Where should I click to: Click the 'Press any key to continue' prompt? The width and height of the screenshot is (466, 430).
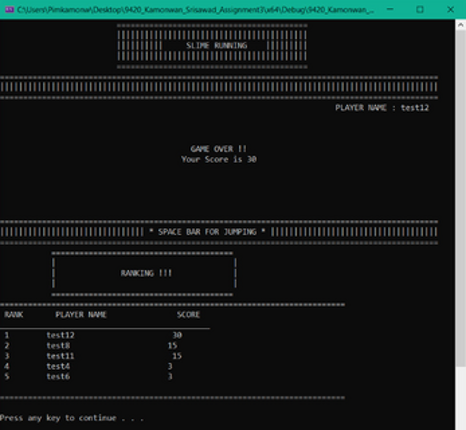72,418
